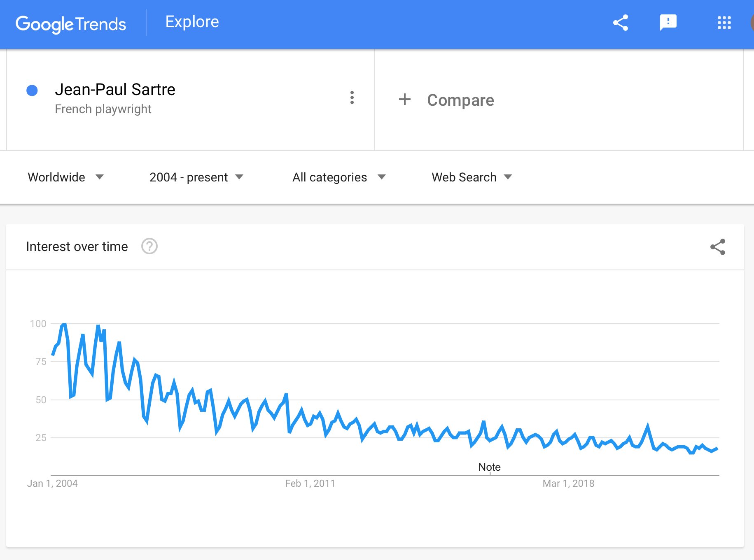The image size is (754, 560).
Task: Click the Feb 1, 2011 axis label
Action: [310, 483]
